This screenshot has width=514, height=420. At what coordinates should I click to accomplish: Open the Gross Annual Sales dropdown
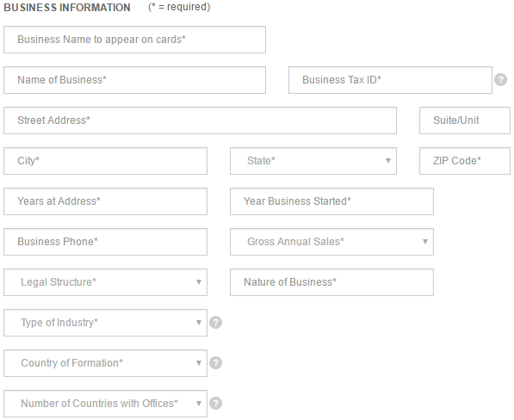[x=331, y=242]
